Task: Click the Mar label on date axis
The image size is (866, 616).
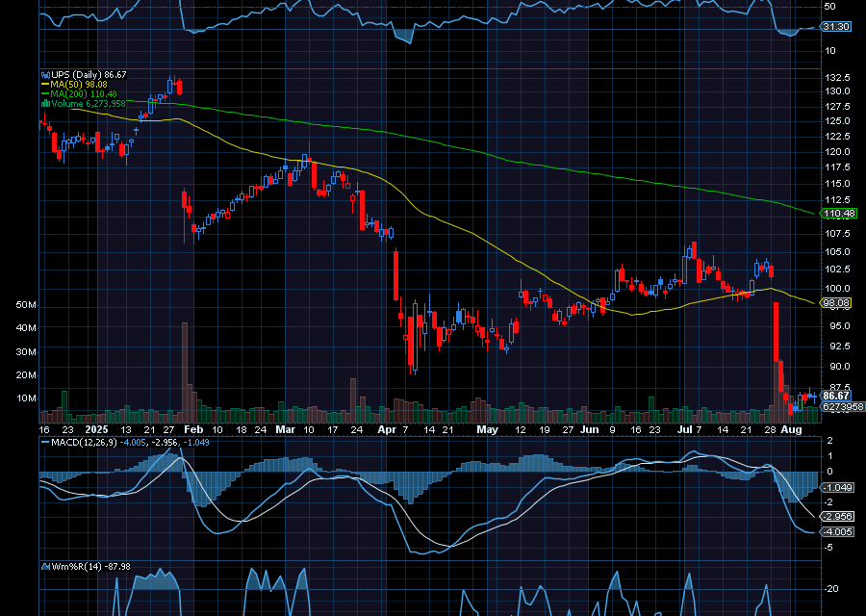Action: tap(286, 429)
